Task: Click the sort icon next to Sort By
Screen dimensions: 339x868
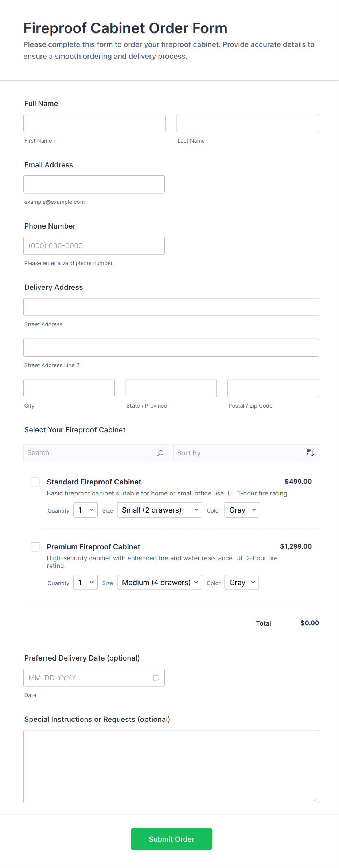Action: (x=310, y=452)
